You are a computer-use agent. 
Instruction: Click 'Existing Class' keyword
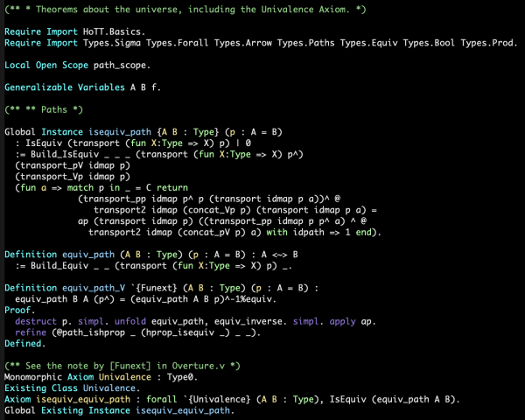[41, 388]
